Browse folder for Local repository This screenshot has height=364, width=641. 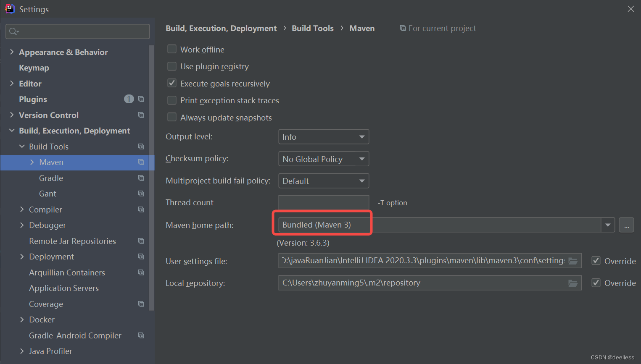[x=573, y=283]
